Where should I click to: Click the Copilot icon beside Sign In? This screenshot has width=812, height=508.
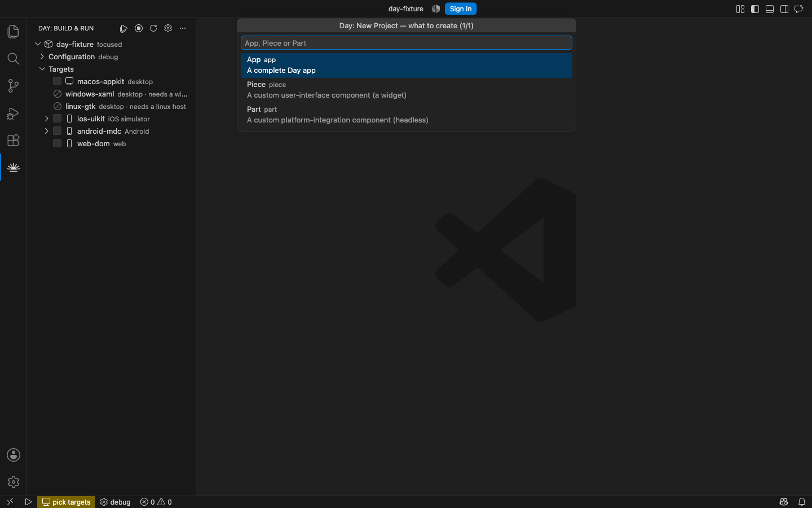(436, 9)
